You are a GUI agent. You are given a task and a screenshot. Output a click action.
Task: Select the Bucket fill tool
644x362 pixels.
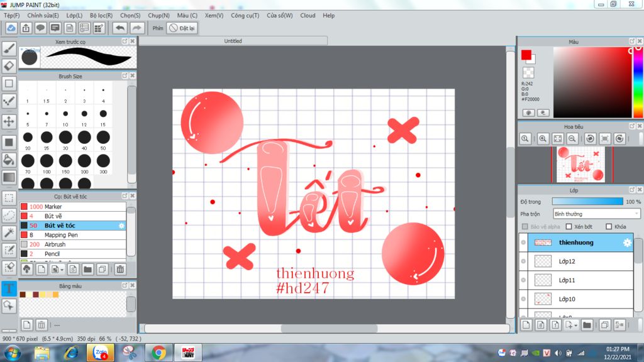point(9,160)
